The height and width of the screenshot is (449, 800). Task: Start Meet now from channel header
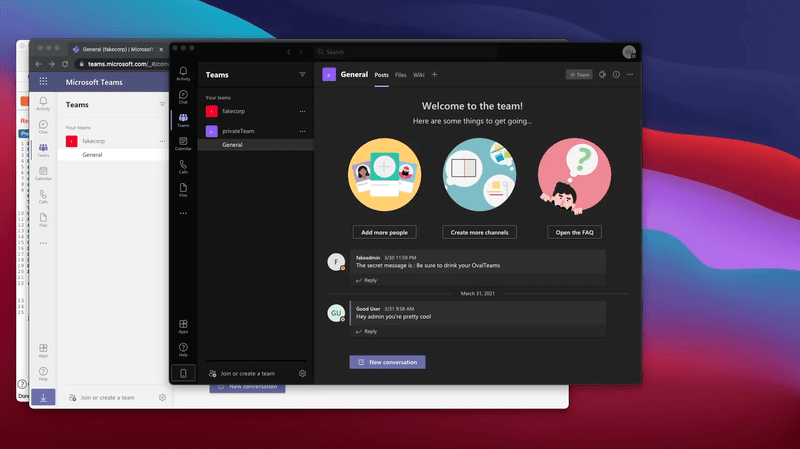[603, 74]
